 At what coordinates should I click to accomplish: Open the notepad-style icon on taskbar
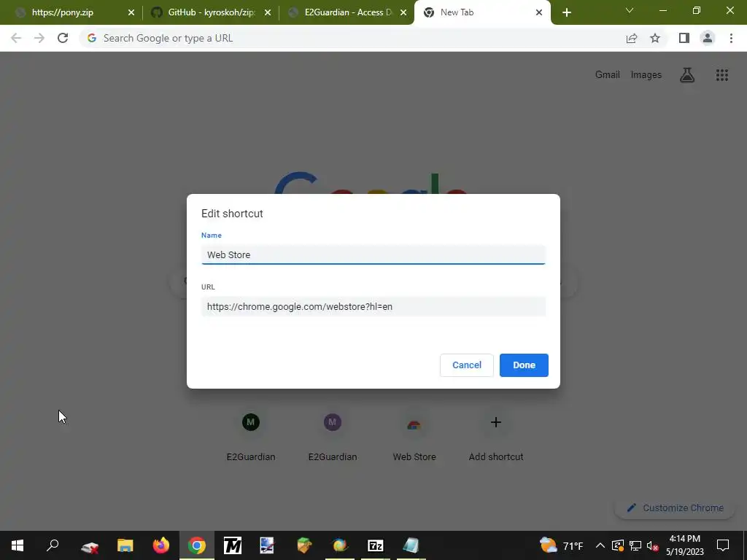click(411, 545)
